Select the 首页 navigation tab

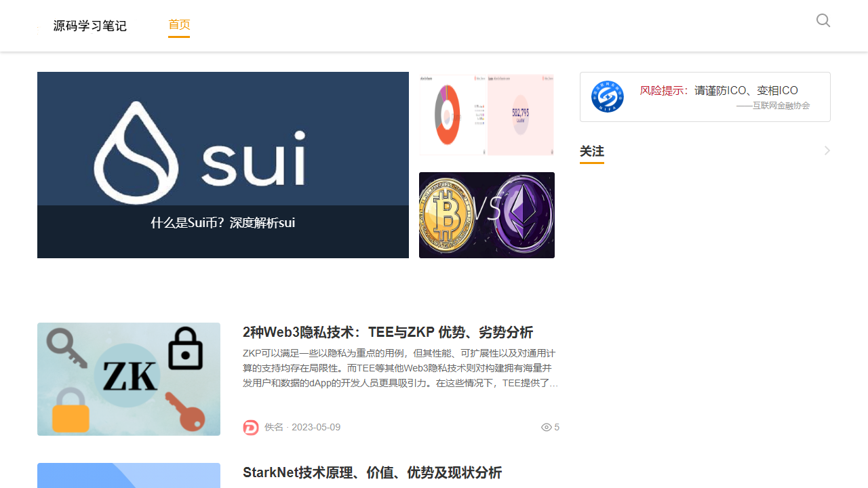click(x=179, y=24)
